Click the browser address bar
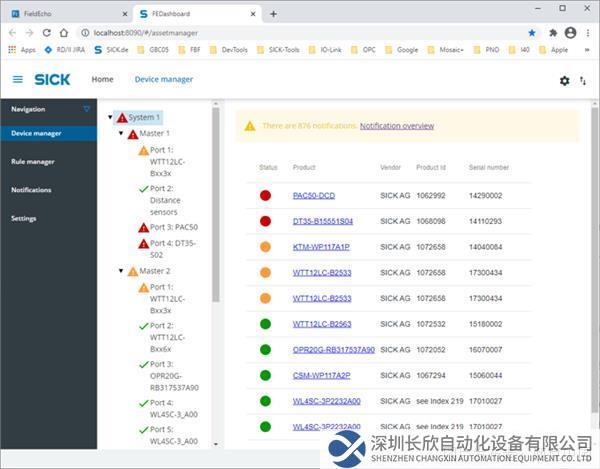 click(300, 32)
